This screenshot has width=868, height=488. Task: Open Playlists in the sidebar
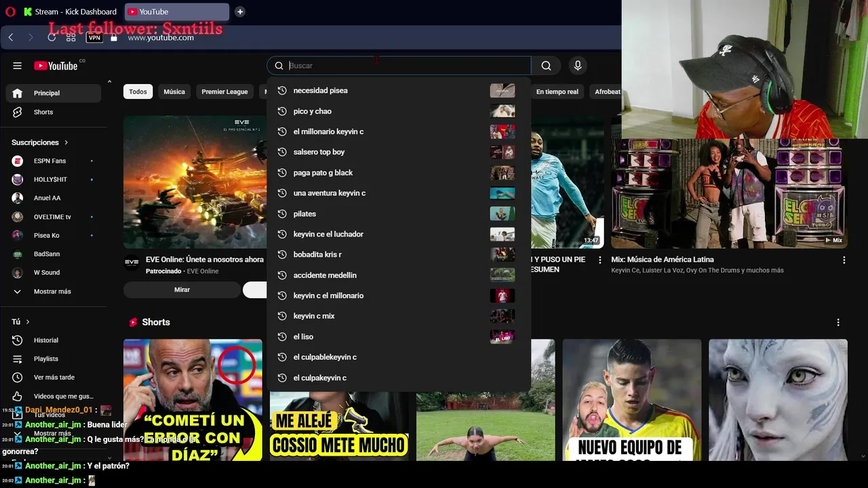tap(54, 359)
